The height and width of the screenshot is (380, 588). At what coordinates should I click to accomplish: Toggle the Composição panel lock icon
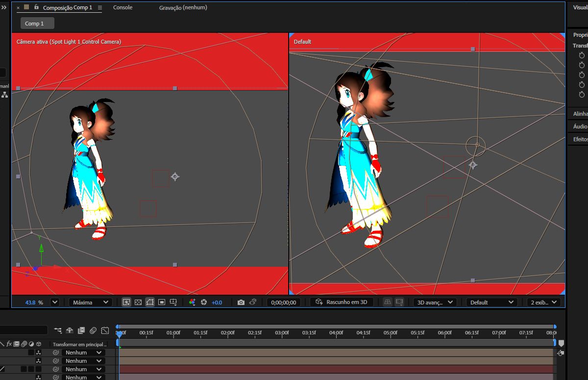point(36,7)
